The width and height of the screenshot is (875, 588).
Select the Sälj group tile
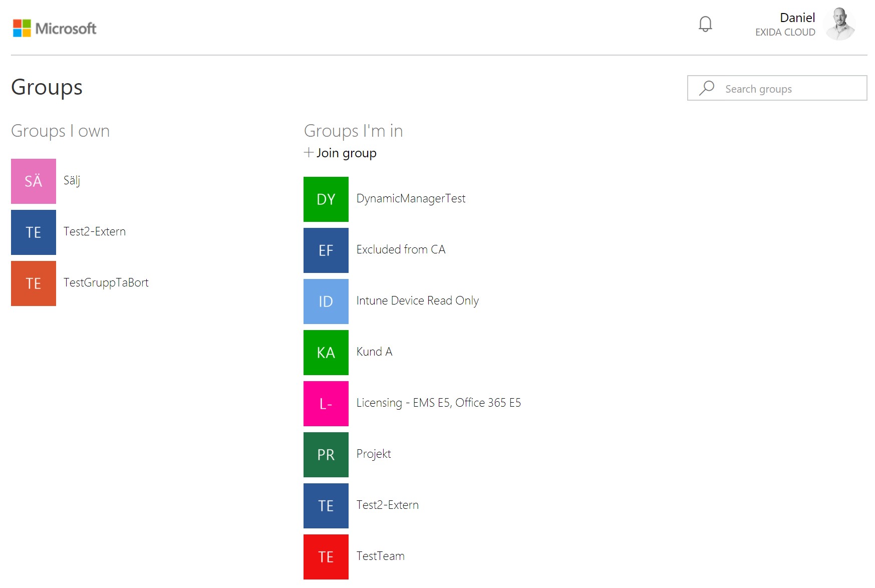point(33,181)
